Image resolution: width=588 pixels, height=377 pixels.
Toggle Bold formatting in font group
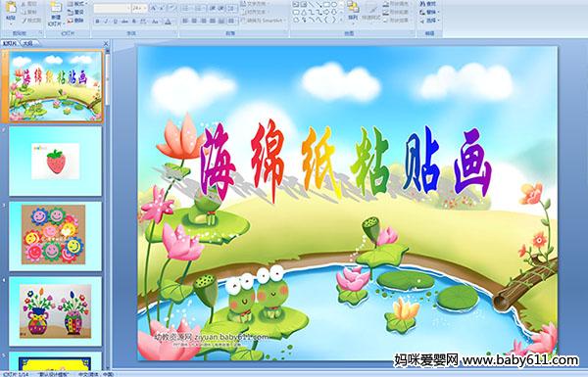click(97, 22)
